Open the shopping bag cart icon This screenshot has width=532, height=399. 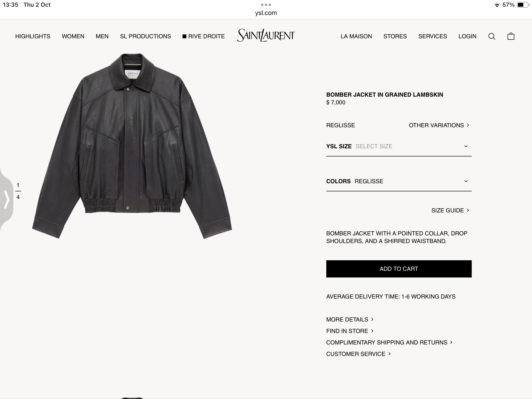pos(511,36)
